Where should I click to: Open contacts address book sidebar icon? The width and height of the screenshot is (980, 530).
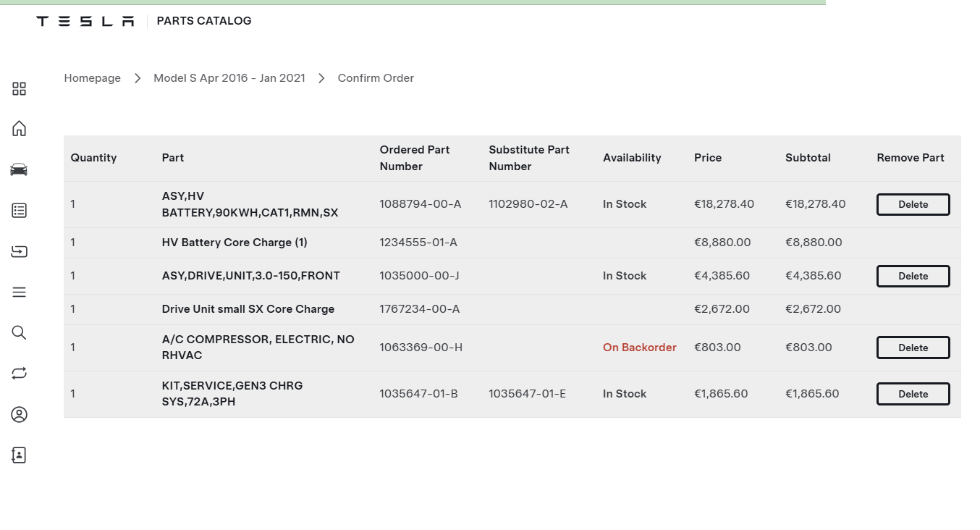[x=20, y=455]
